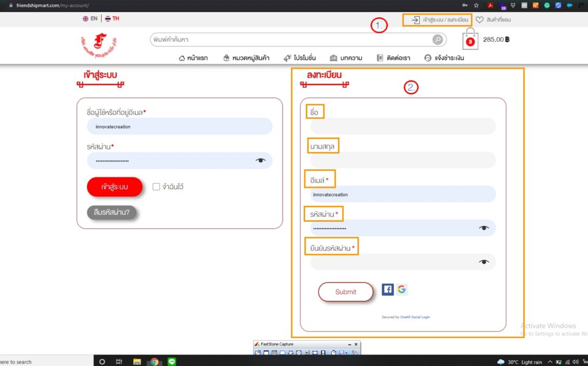
Task: Open the shopping cart bag icon
Action: point(470,40)
